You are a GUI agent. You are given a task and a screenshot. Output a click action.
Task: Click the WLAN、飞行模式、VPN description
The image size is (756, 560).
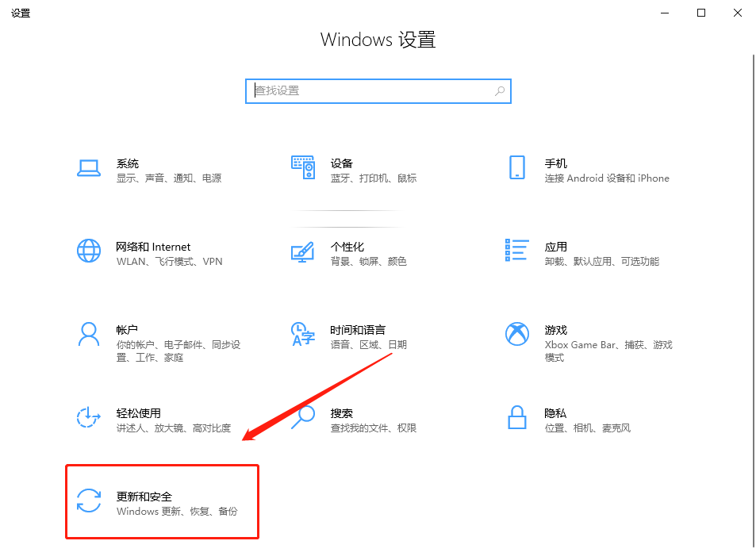click(x=169, y=262)
